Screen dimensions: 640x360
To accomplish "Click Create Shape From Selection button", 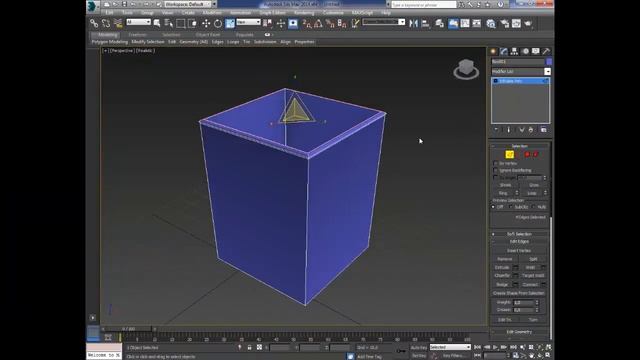I will pyautogui.click(x=519, y=293).
